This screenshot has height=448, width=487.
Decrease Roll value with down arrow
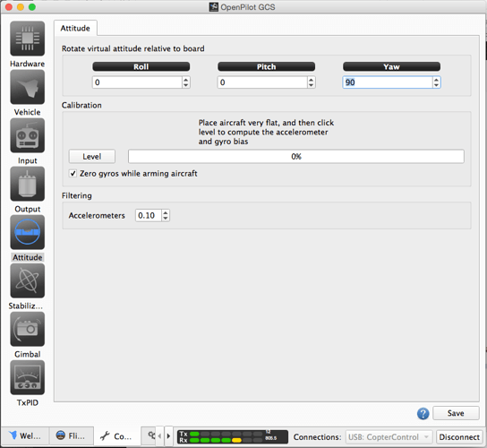tap(185, 85)
